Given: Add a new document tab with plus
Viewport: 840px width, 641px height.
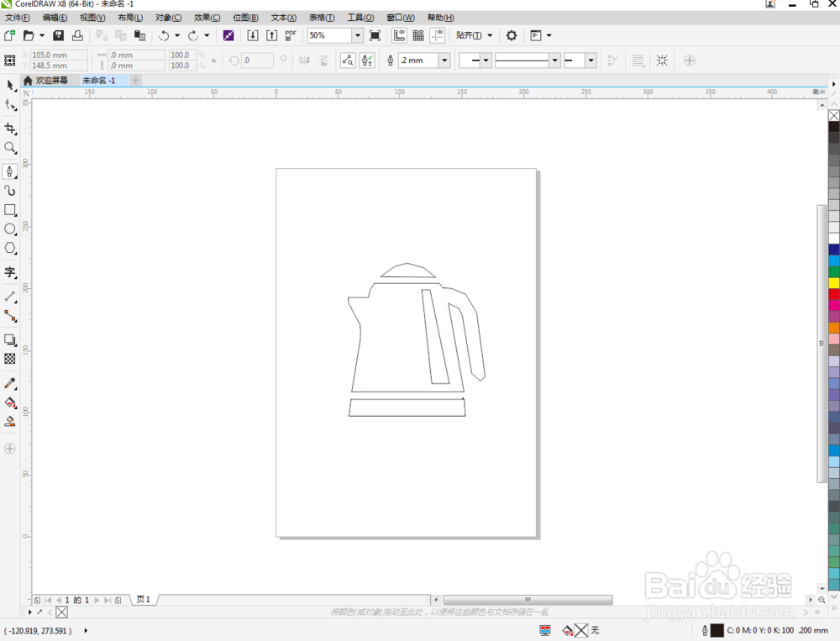Looking at the screenshot, I should [x=135, y=81].
